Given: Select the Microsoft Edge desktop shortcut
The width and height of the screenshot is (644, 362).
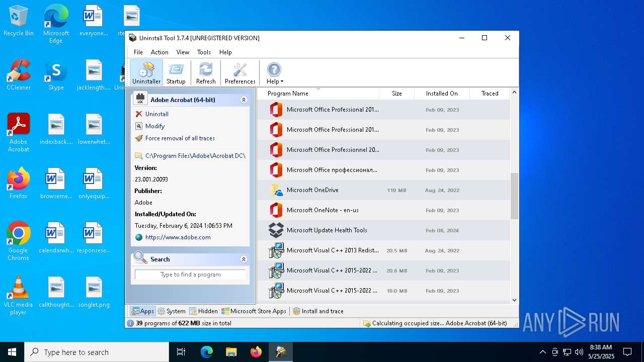Looking at the screenshot, I should point(56,24).
